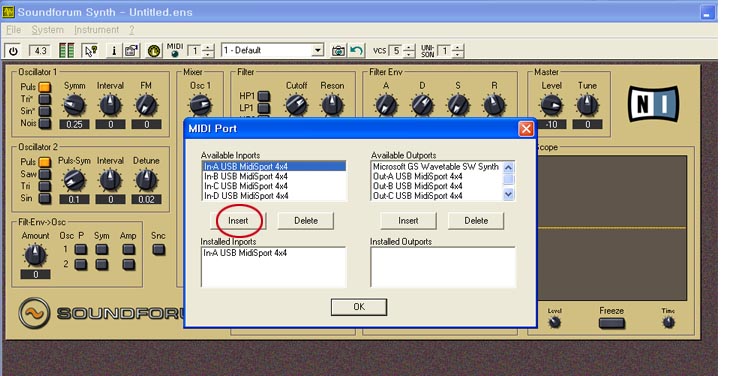Click the Filter Reson knob

tap(332, 105)
